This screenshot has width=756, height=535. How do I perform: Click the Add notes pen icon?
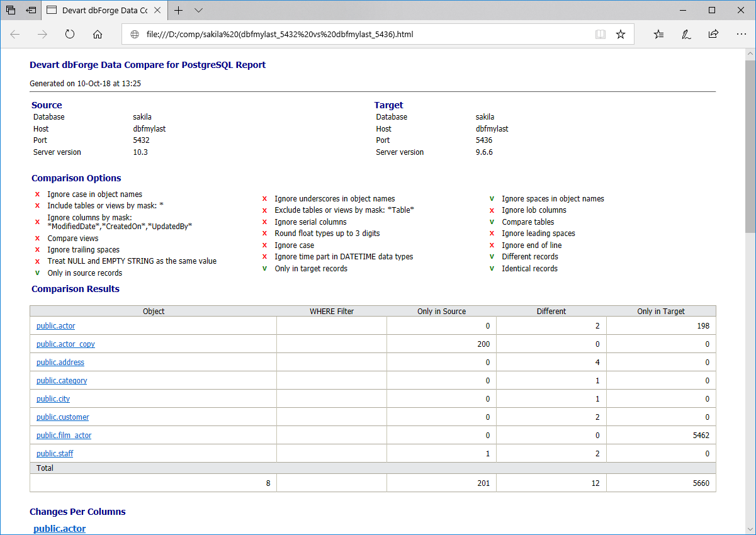pos(686,35)
